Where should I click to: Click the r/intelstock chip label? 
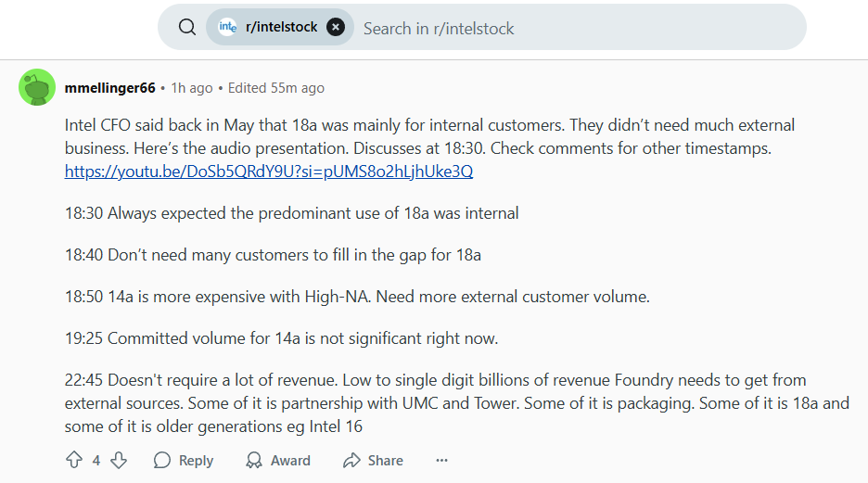[281, 27]
